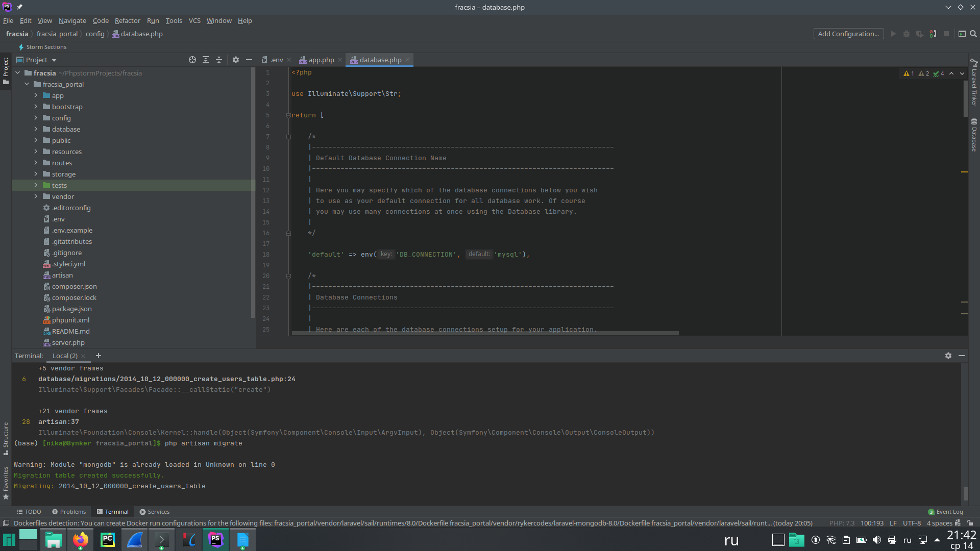Image resolution: width=980 pixels, height=551 pixels.
Task: Click the inspections warning indicator
Action: click(x=924, y=73)
